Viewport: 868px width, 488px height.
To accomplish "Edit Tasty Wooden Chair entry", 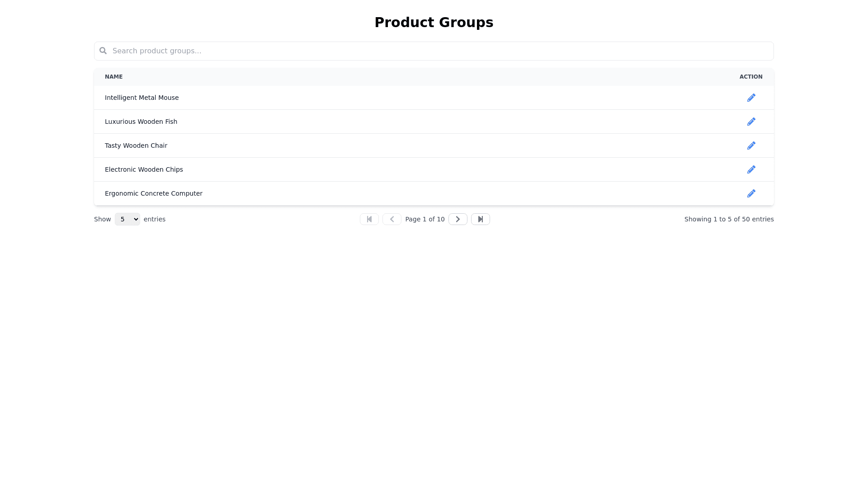I will (751, 145).
